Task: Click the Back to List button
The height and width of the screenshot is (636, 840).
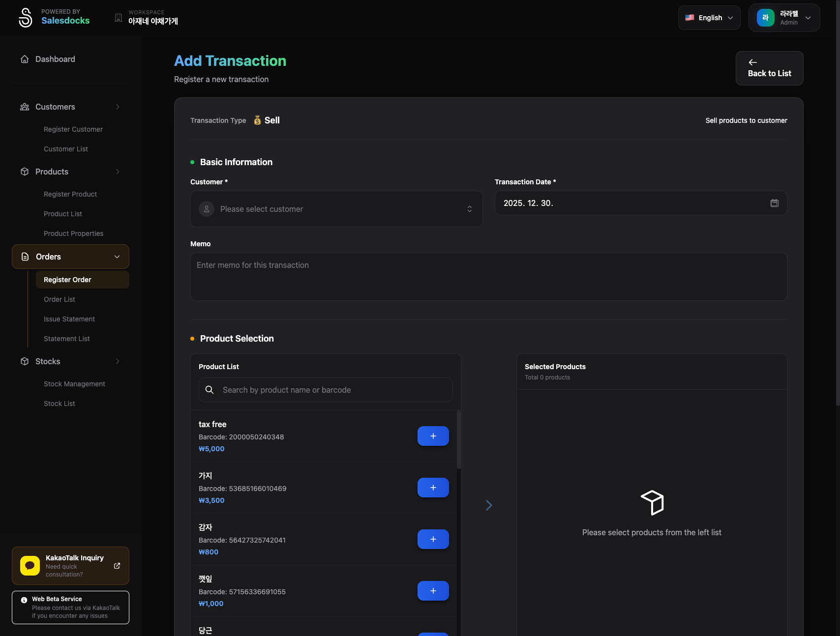Action: tap(769, 68)
